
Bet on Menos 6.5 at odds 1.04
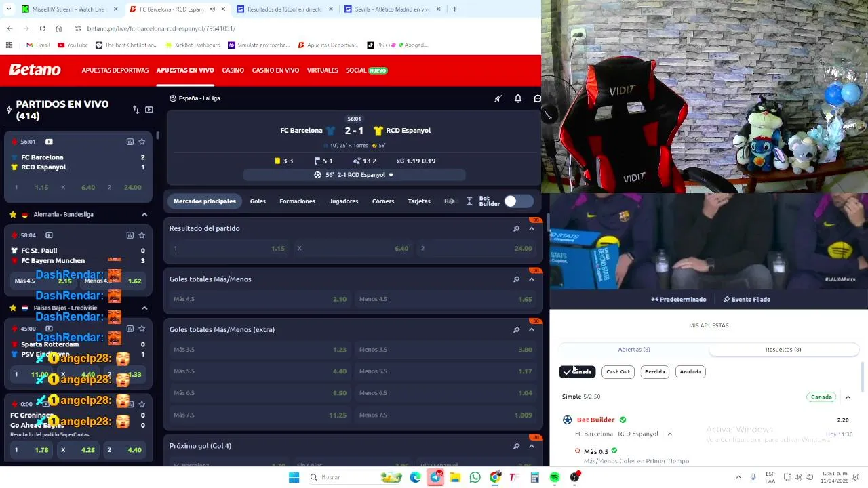click(446, 393)
